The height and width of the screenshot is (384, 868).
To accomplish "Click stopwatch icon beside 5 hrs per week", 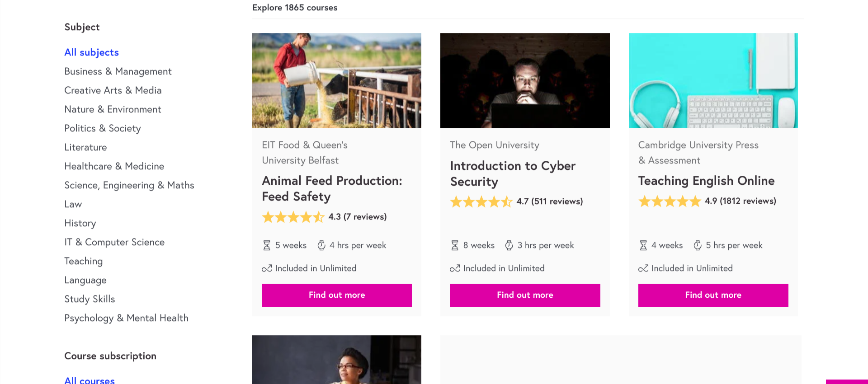I will [x=698, y=245].
